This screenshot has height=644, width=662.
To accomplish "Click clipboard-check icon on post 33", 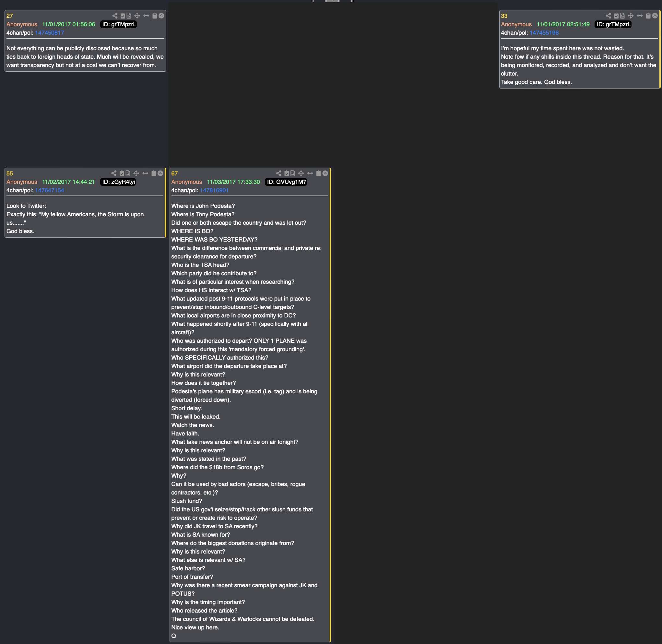I will pyautogui.click(x=616, y=16).
